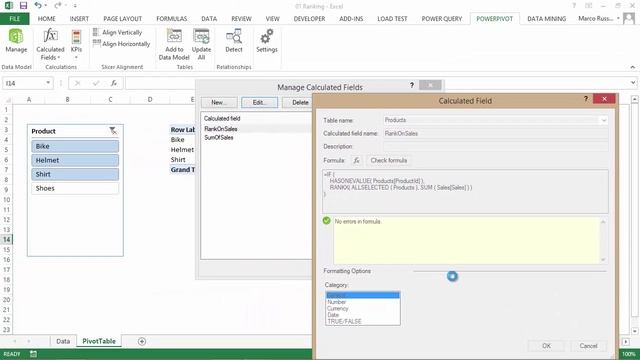
Task: Detect relationships between tables
Action: click(x=234, y=41)
